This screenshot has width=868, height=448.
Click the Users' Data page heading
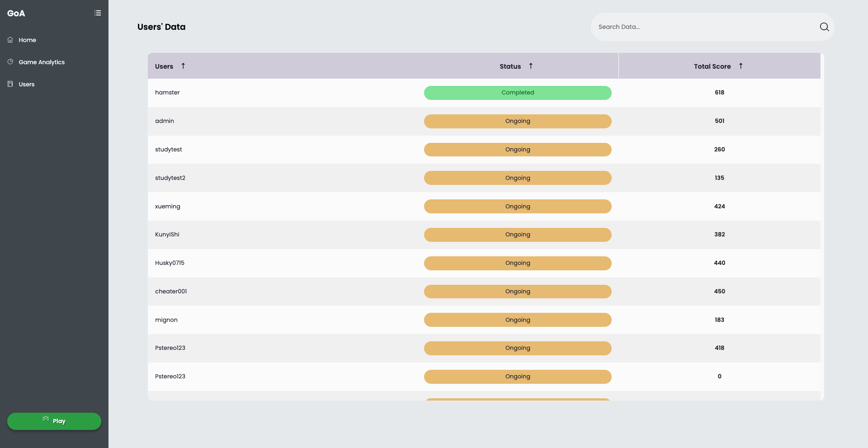pos(161,27)
